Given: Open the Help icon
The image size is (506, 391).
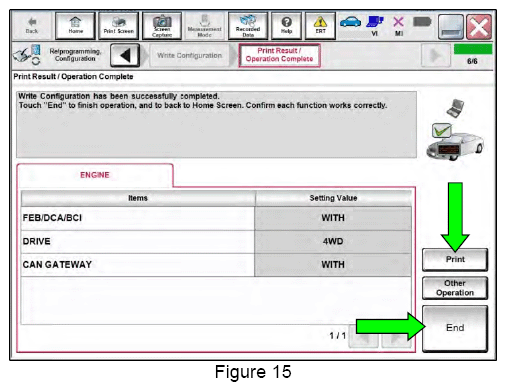Looking at the screenshot, I should 286,26.
